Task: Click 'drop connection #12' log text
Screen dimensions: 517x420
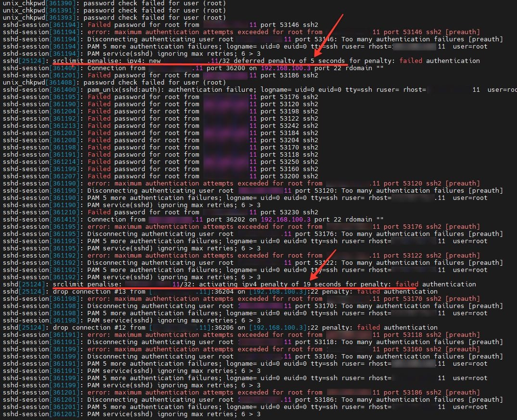Action: pos(89,328)
